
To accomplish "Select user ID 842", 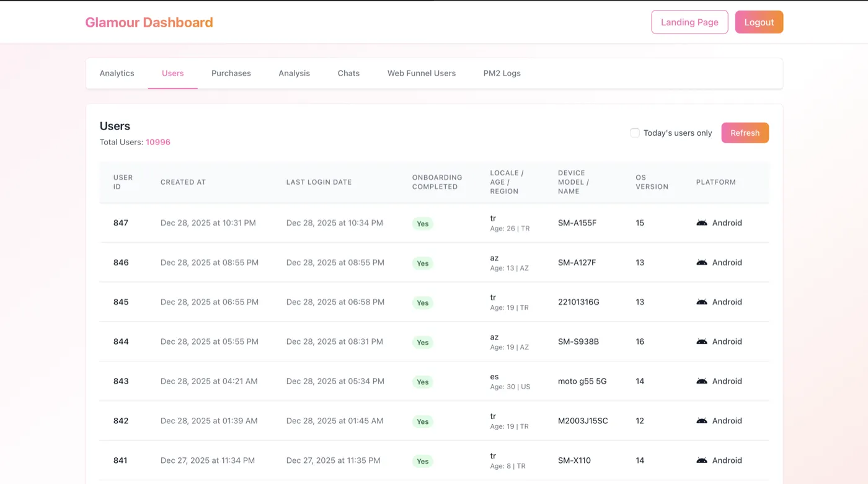I will click(x=121, y=421).
